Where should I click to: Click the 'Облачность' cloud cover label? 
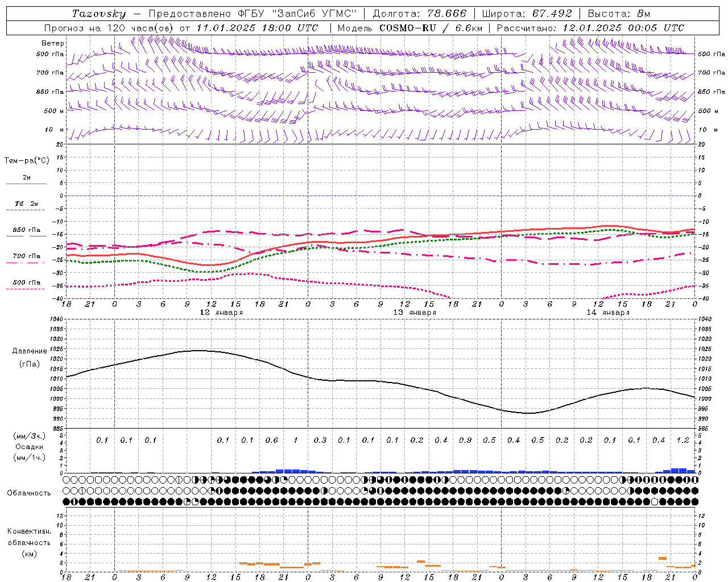click(x=29, y=493)
